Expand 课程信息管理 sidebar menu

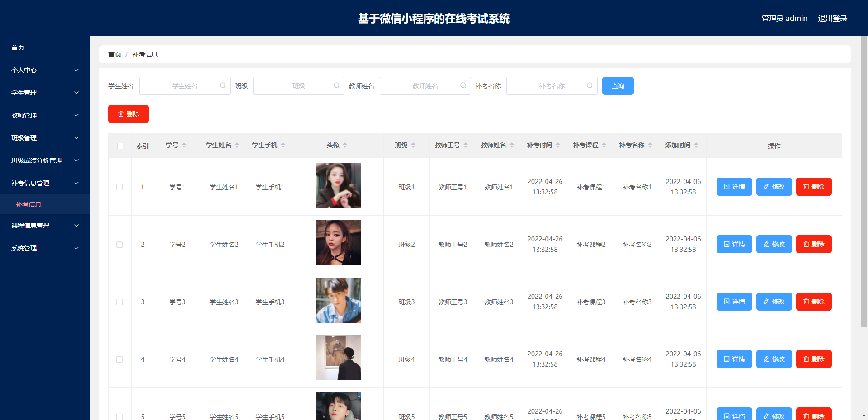tap(45, 226)
